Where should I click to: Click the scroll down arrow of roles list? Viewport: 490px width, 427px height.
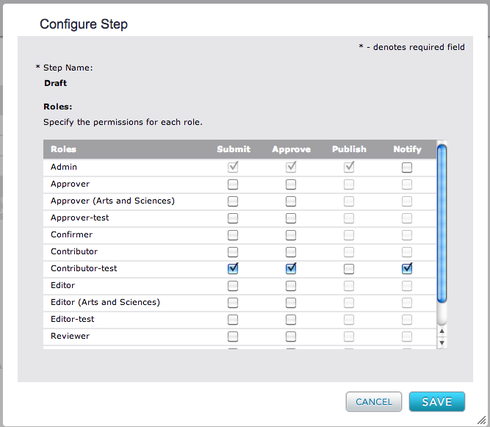point(442,343)
